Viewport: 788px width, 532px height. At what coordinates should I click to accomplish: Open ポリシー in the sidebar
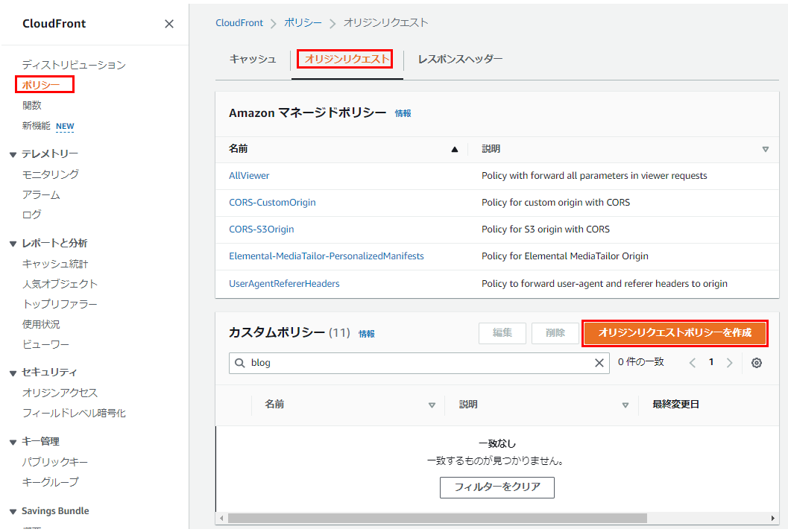pos(41,85)
